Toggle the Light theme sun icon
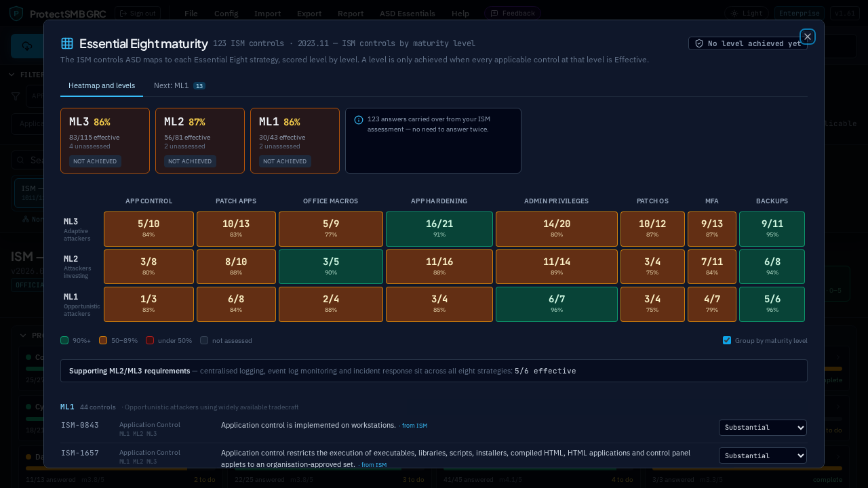868x488 pixels. point(734,14)
